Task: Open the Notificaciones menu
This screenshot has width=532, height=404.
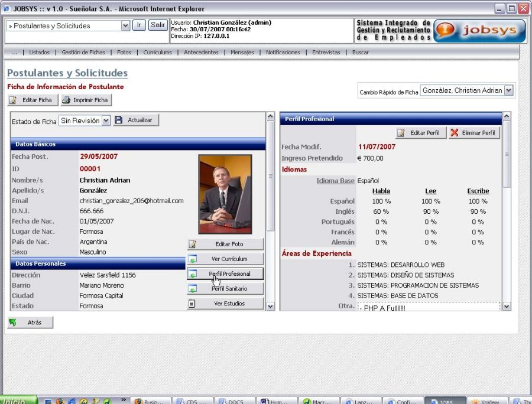Action: click(x=283, y=53)
